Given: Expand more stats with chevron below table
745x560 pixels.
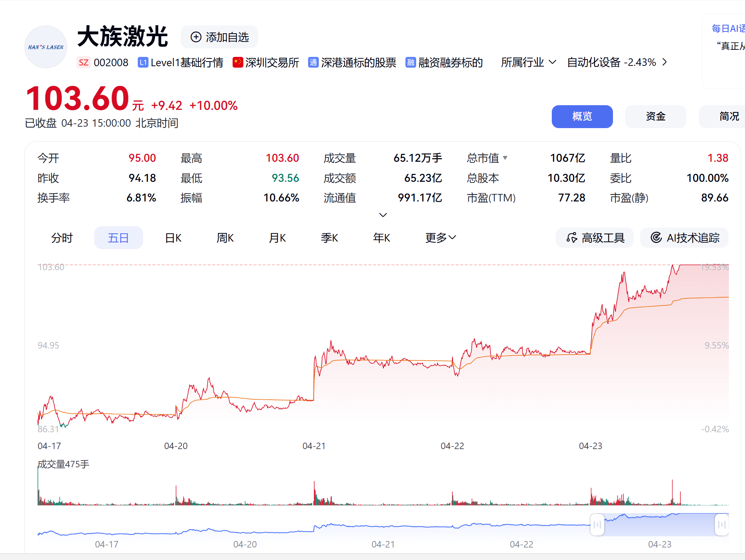Looking at the screenshot, I should (x=383, y=215).
